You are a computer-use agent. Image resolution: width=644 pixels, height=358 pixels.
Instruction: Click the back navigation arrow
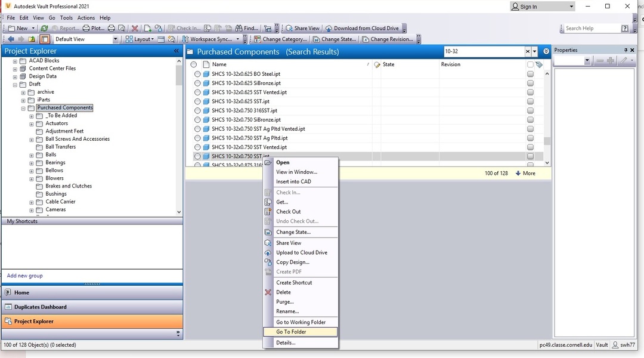(11, 39)
